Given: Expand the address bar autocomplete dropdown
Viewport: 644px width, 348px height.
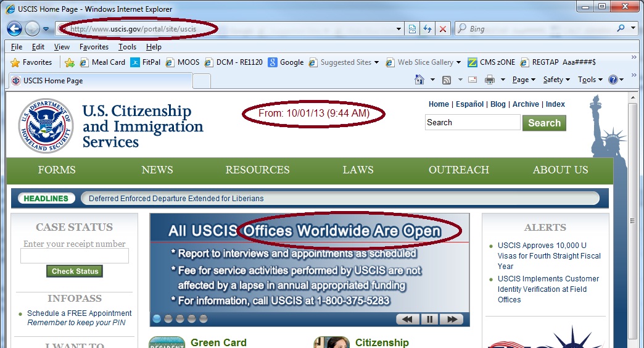Looking at the screenshot, I should pyautogui.click(x=398, y=29).
